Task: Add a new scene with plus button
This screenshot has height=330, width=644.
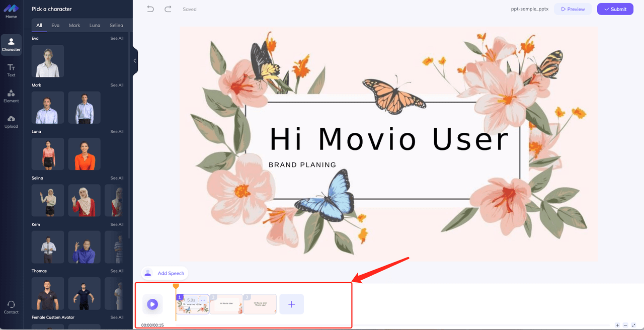Action: click(x=291, y=304)
